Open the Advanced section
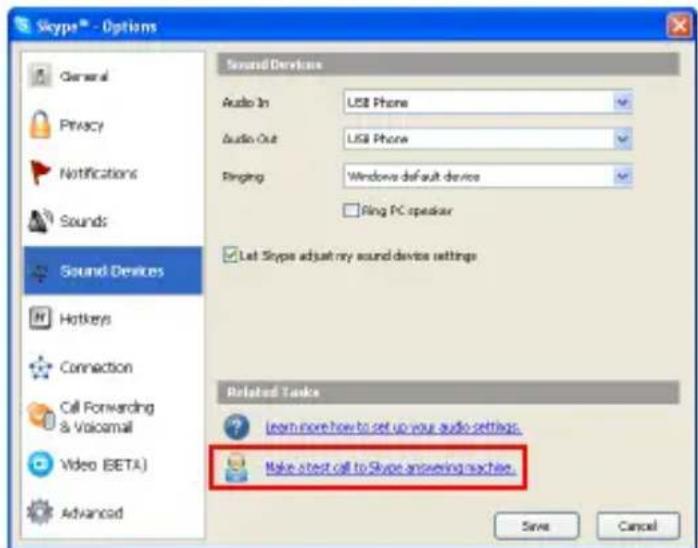Image resolution: width=698 pixels, height=548 pixels. [x=113, y=512]
